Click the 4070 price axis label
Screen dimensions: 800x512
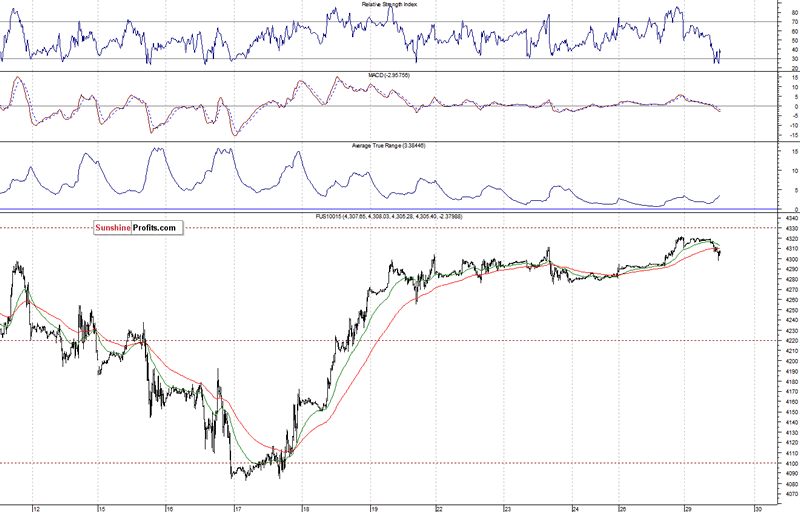tap(789, 494)
